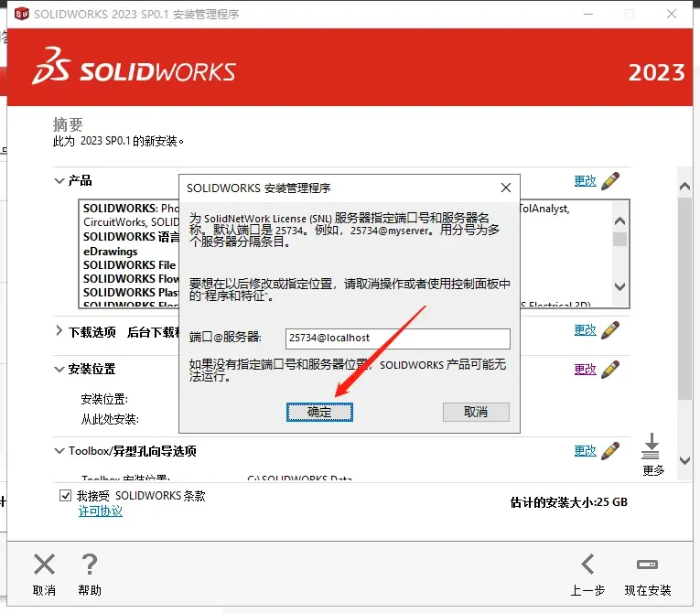This screenshot has width=700, height=613.
Task: Minimize the installation manager window
Action: click(x=588, y=14)
